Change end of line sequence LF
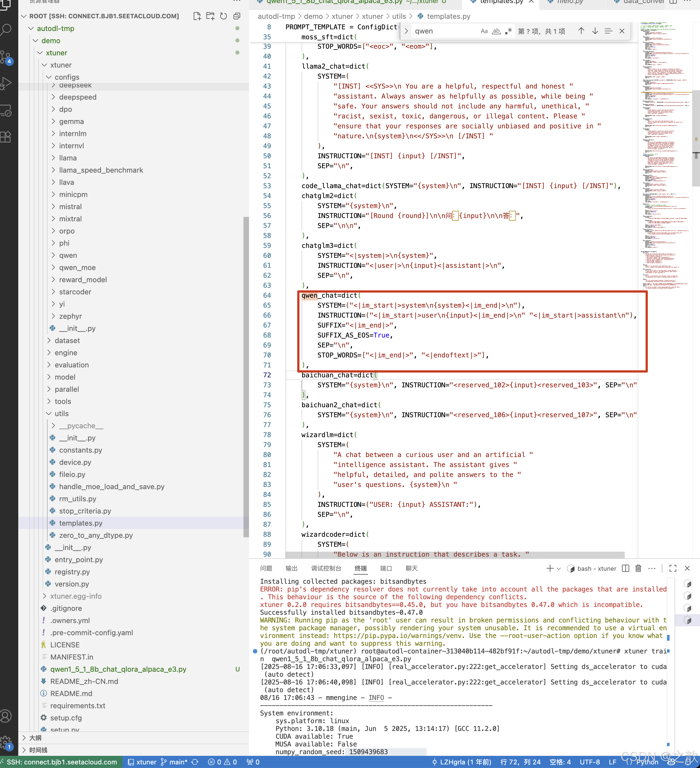 point(612,762)
